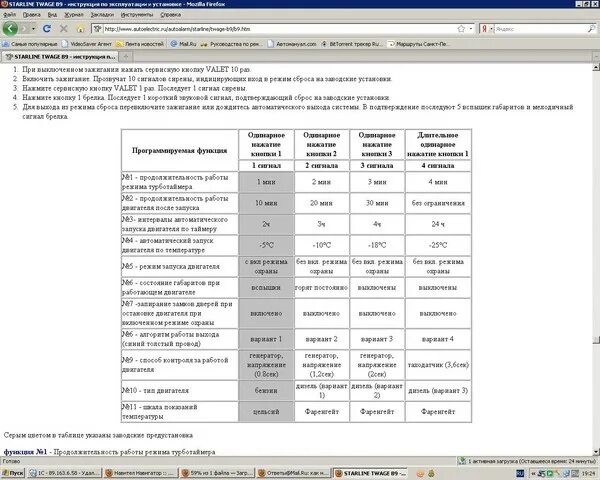Screen dimensions: 600x480
Task: Open the Mail.Ru bookmark
Action: (183, 44)
